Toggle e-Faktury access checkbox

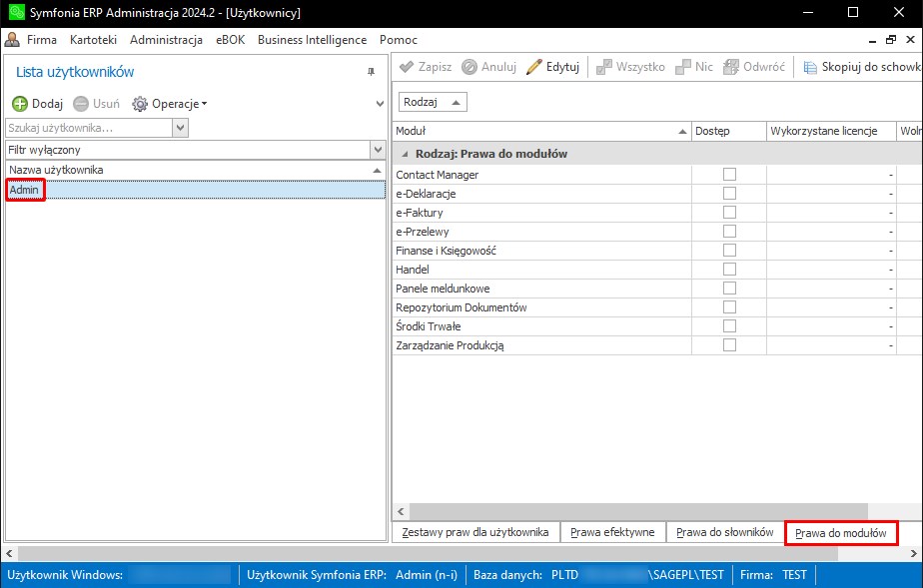729,213
